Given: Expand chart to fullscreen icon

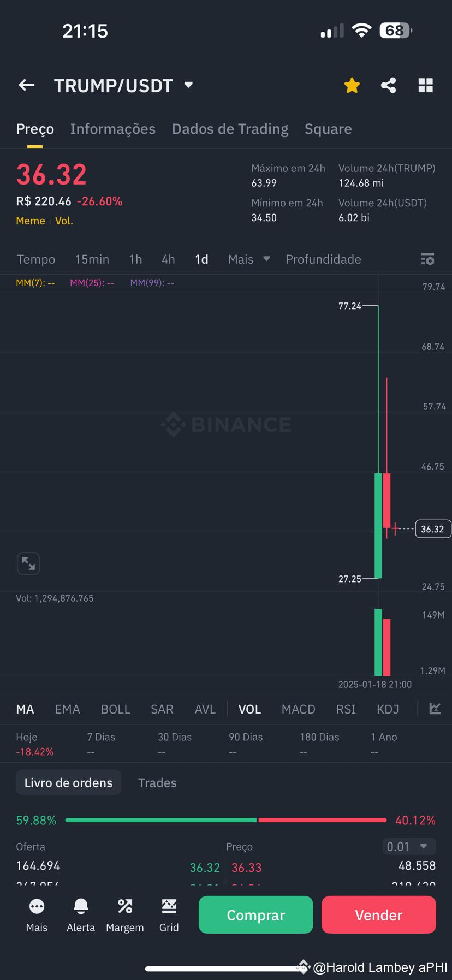Looking at the screenshot, I should click(x=28, y=563).
